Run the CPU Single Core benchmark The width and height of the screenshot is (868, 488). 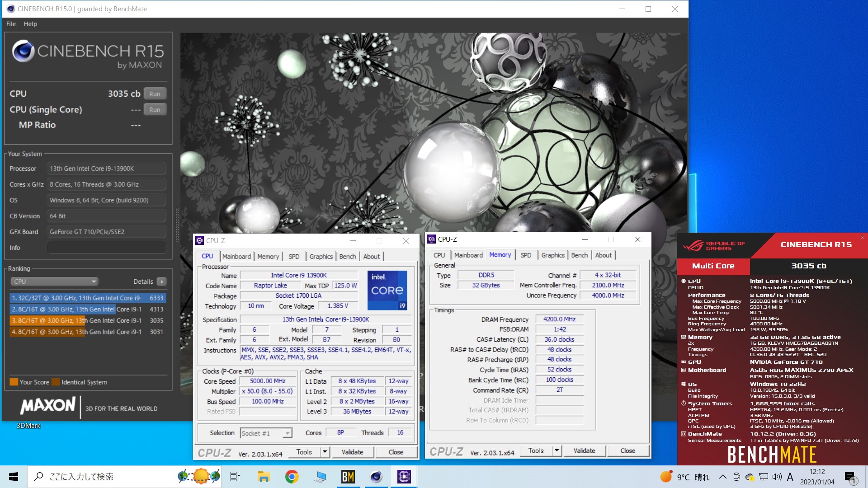click(155, 109)
